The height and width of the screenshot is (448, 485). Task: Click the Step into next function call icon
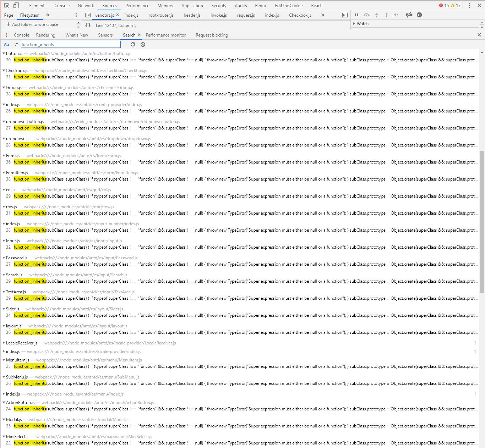(376, 15)
